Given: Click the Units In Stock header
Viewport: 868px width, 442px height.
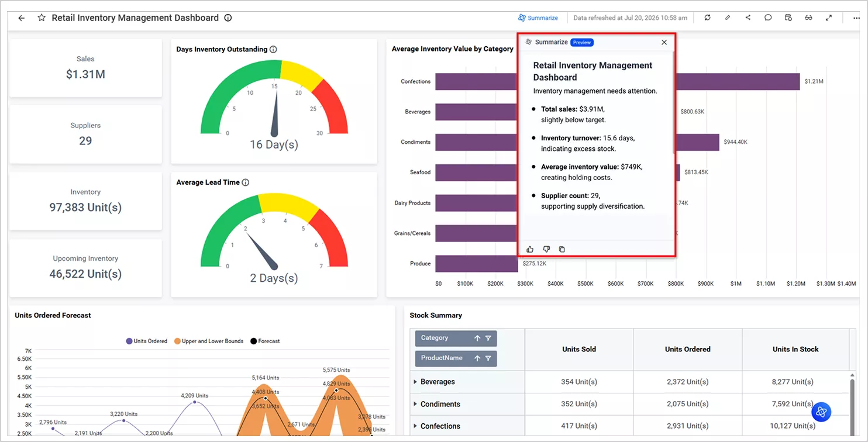Looking at the screenshot, I should click(795, 349).
